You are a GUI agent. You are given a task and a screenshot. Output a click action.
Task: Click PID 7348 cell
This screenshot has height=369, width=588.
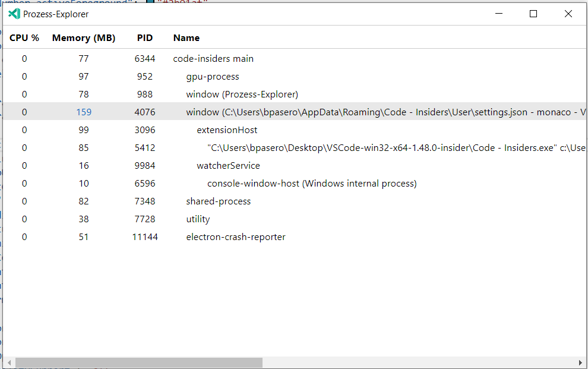coord(145,201)
